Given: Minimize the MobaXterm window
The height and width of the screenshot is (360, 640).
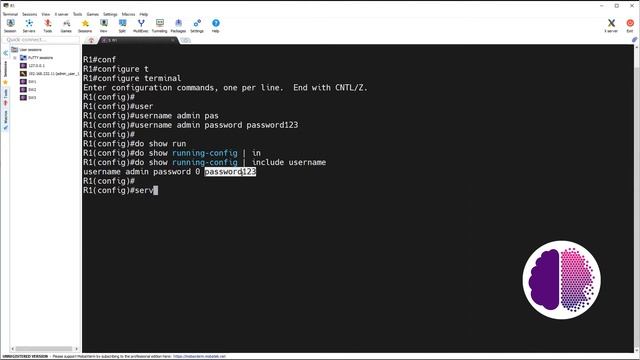Looking at the screenshot, I should 602,6.
